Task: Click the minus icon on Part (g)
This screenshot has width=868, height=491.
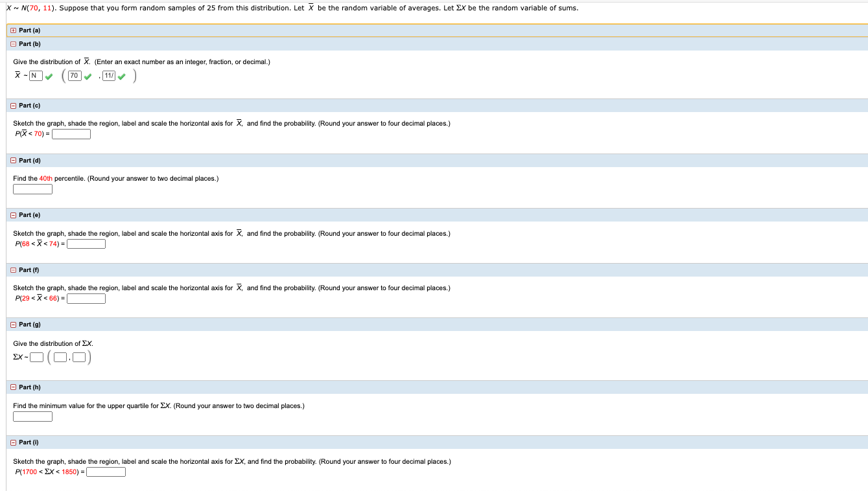Action: (x=13, y=324)
